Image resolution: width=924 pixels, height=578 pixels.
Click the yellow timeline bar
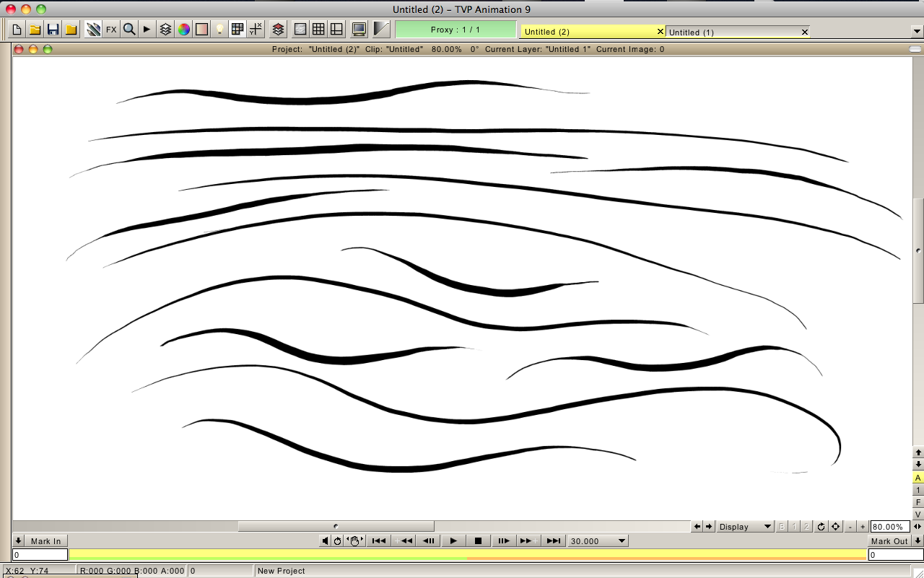pyautogui.click(x=468, y=555)
